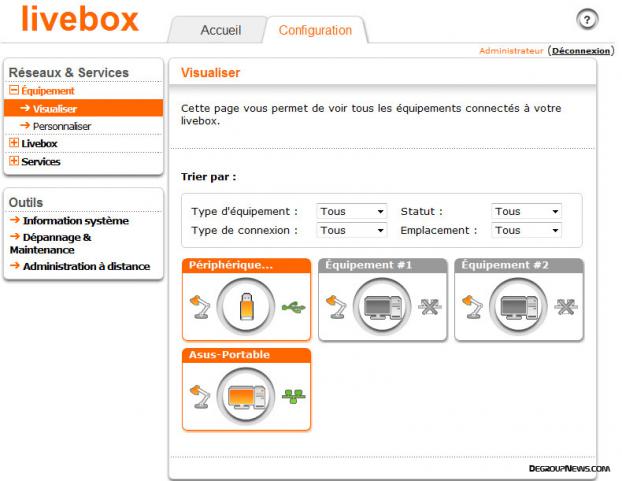
Task: Collapse the Équipement tree section
Action: (14, 91)
